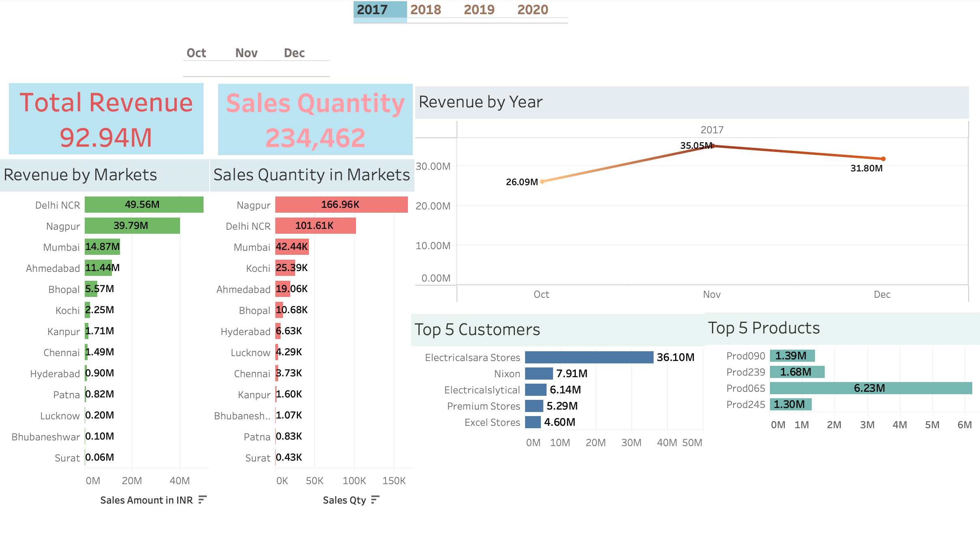Screen dimensions: 980x538
Task: Select the Oct 26.09M data point
Action: click(542, 181)
